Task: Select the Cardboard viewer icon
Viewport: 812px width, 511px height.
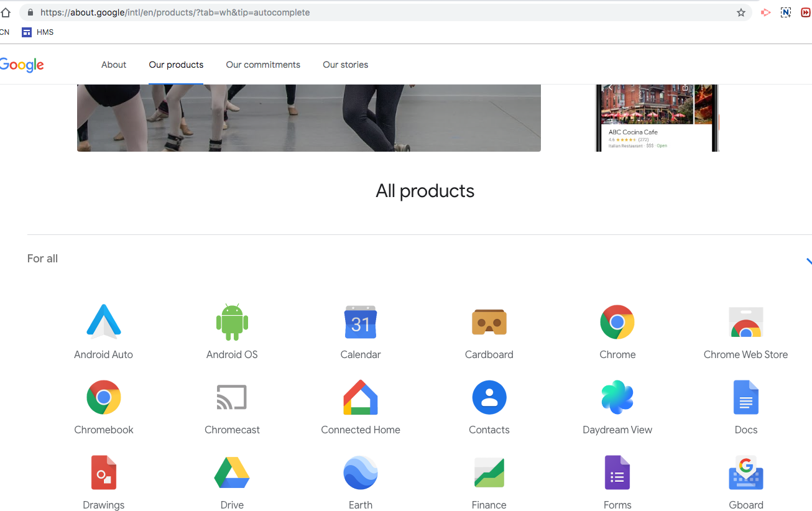Action: pyautogui.click(x=489, y=323)
